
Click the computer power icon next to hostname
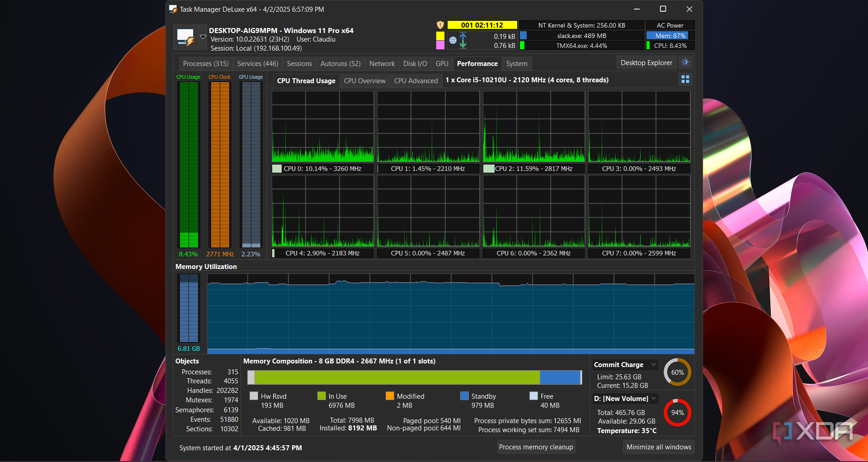click(185, 37)
